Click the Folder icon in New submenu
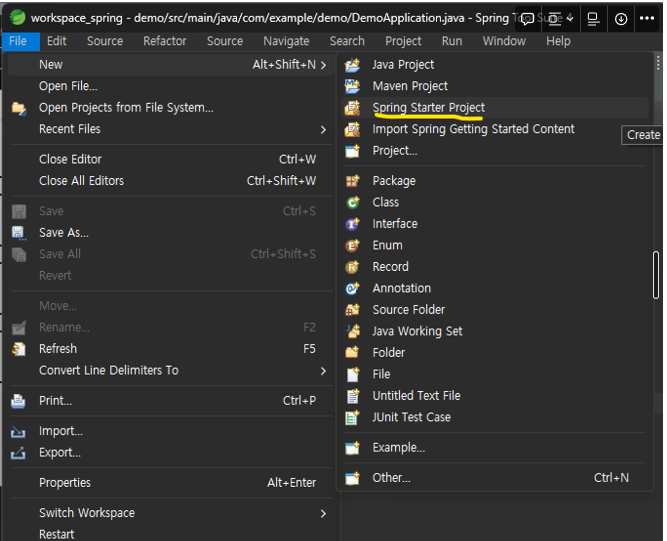 coord(352,353)
